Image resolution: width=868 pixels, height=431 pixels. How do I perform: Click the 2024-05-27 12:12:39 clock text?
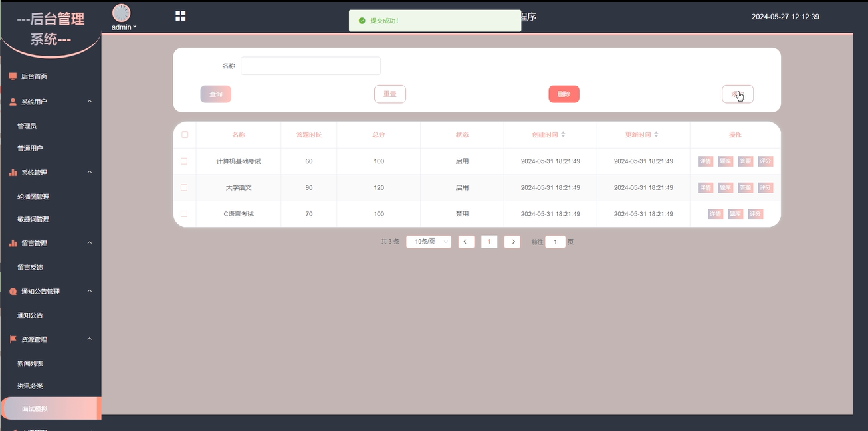(785, 17)
